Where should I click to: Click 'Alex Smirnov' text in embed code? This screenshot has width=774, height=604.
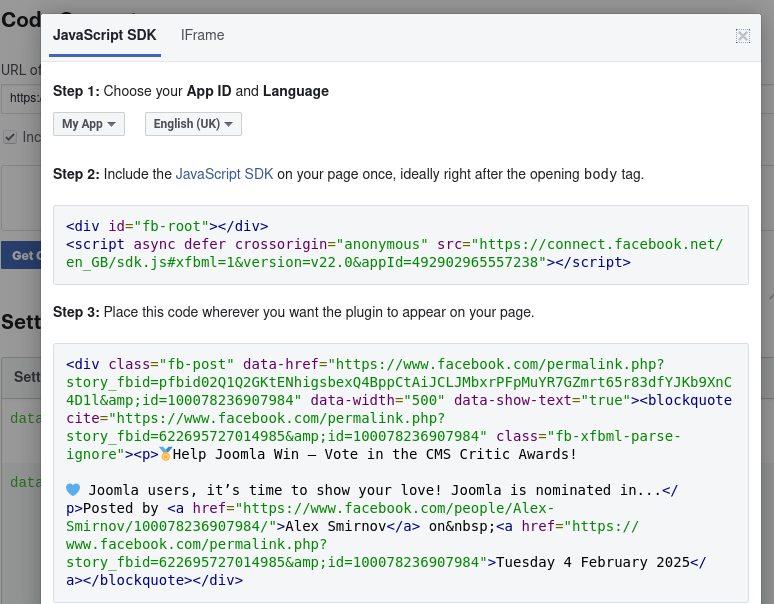[336, 527]
